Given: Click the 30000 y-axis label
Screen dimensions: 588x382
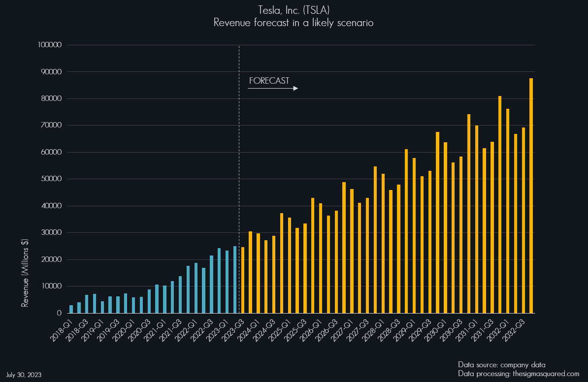Looking at the screenshot, I should [x=51, y=232].
